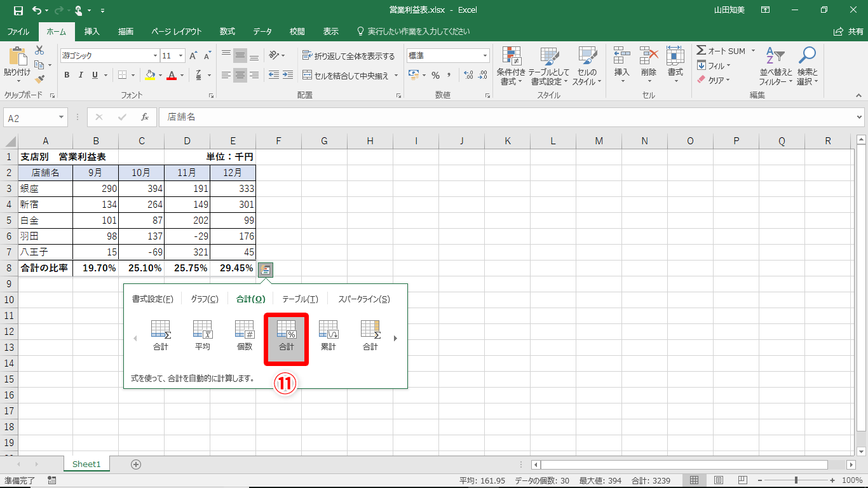Increase font size with the larger A icon
Screen dimensions: 868x488
(x=194, y=56)
